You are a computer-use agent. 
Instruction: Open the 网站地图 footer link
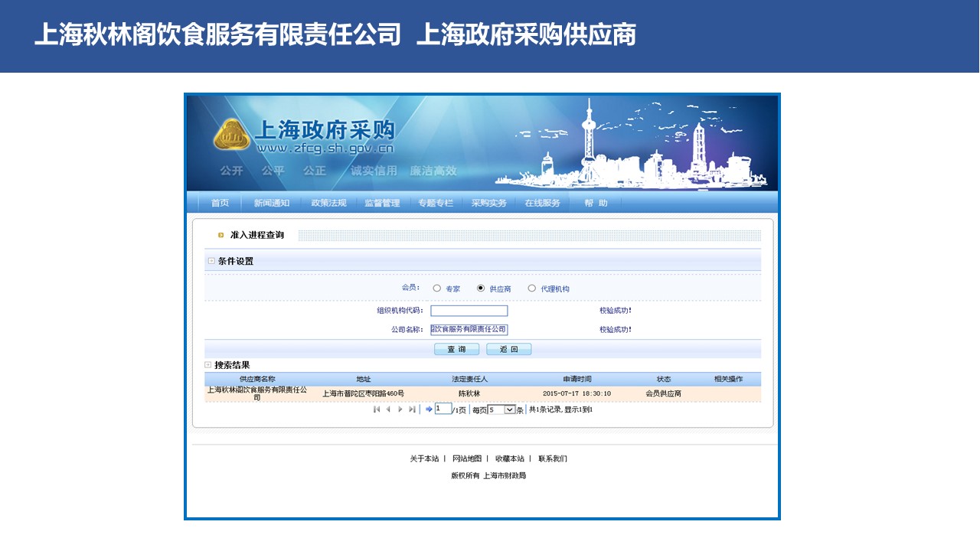pos(467,459)
